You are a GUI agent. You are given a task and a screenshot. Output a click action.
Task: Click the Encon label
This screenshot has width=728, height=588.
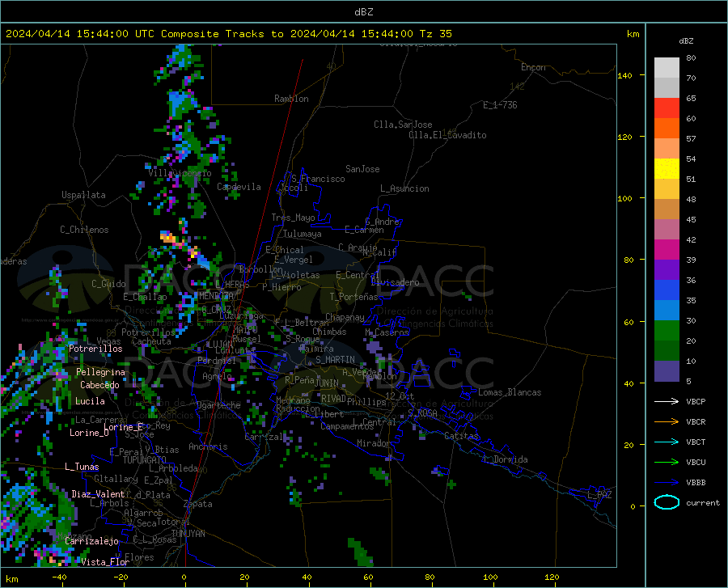[x=533, y=67]
